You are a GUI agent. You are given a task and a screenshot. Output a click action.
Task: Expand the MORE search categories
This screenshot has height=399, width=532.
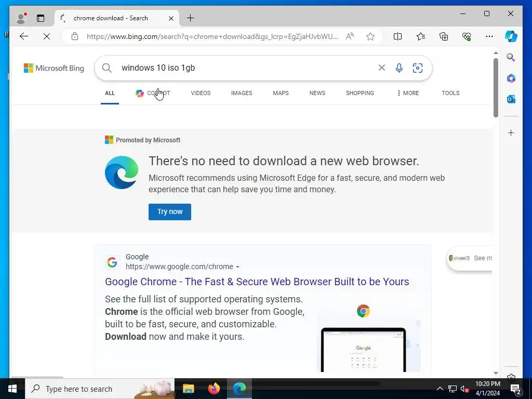(x=408, y=93)
